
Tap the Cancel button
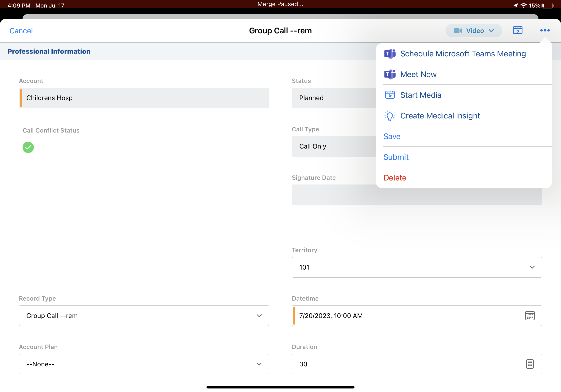[x=21, y=31]
